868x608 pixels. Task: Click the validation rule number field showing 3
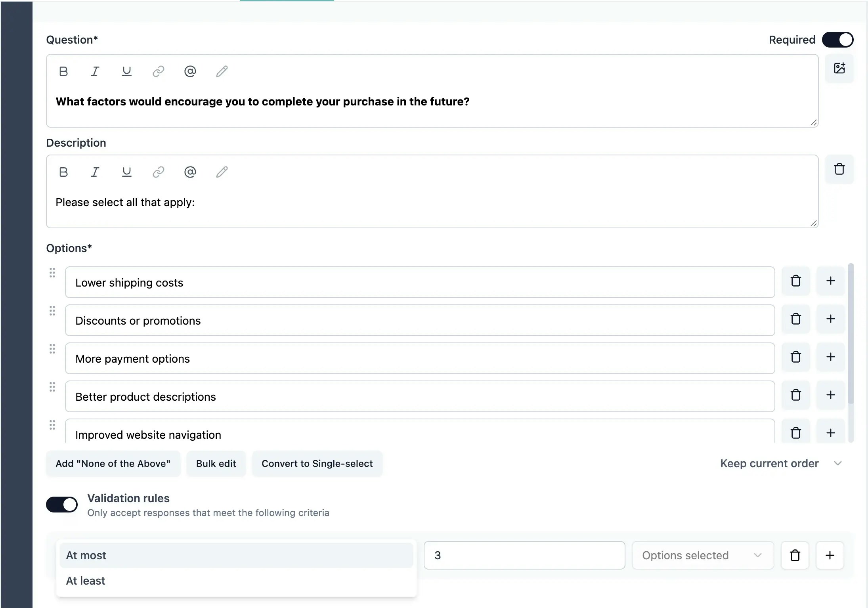tap(524, 555)
